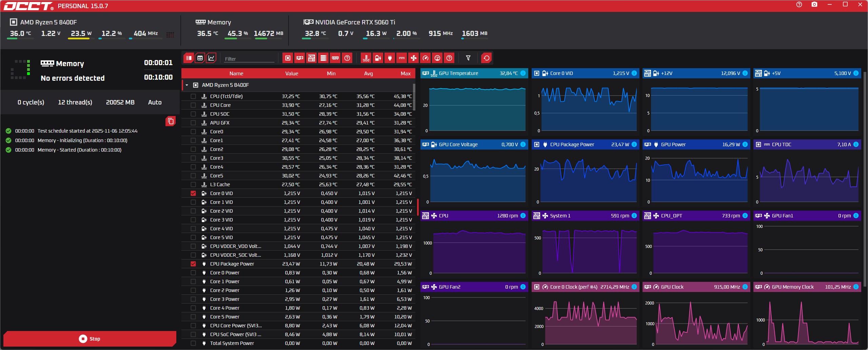
Task: Collapse the AMD Ryzen 5 8400F group
Action: (187, 85)
